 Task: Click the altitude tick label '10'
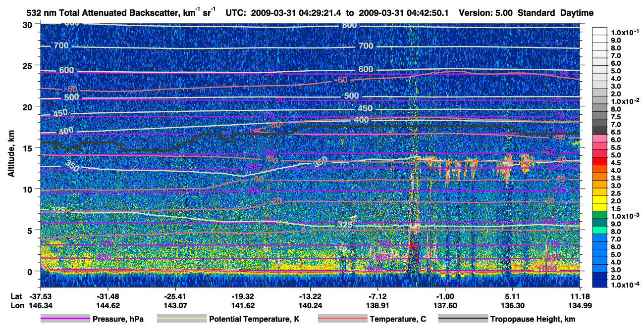coord(29,189)
